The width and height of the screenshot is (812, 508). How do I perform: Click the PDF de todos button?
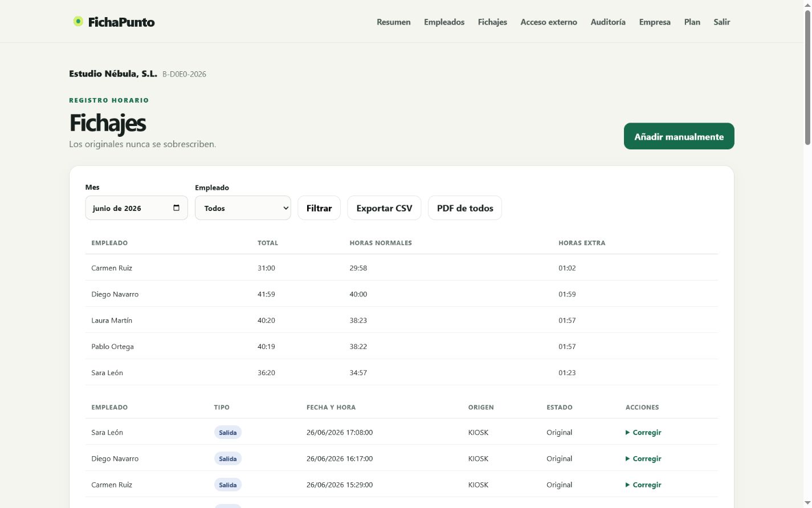coord(465,208)
